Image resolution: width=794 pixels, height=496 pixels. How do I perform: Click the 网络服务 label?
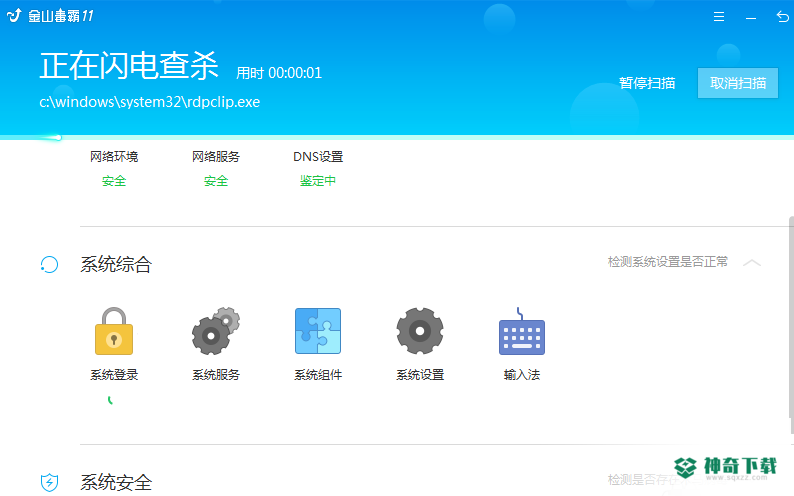point(216,157)
